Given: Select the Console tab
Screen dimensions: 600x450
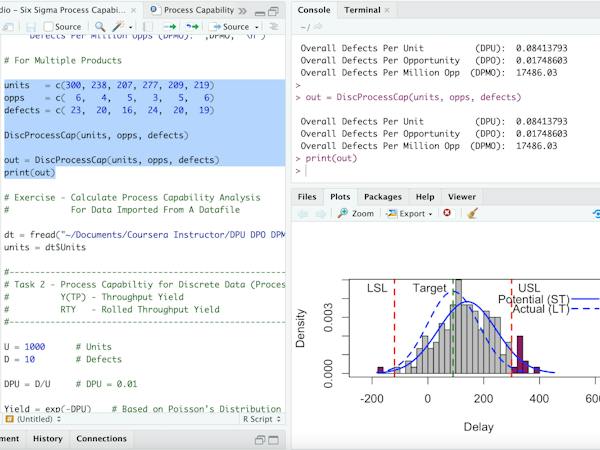Looking at the screenshot, I should point(314,10).
